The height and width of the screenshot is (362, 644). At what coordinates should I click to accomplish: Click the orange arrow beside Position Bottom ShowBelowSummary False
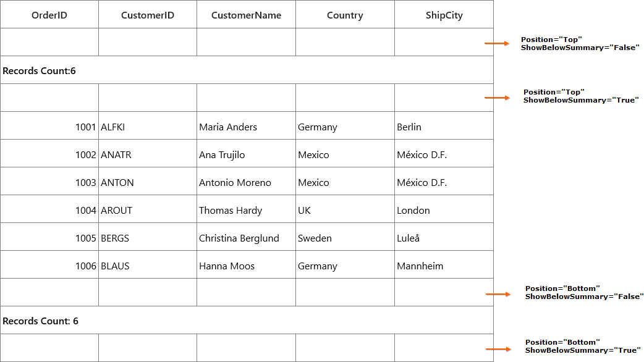click(498, 294)
